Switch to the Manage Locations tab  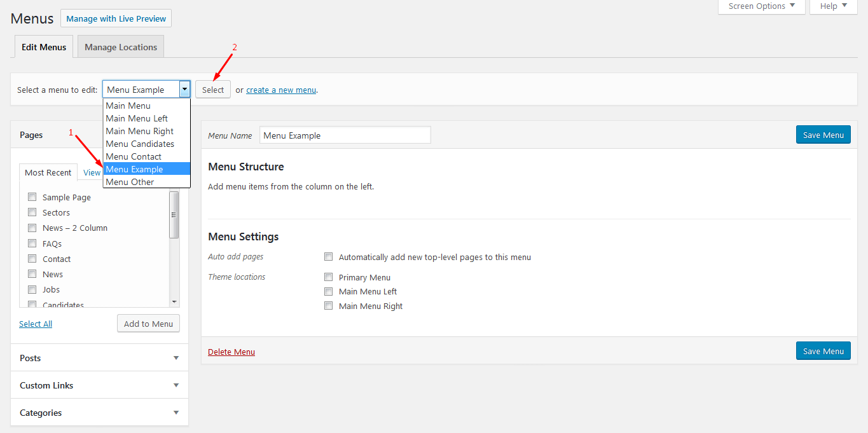pyautogui.click(x=121, y=47)
